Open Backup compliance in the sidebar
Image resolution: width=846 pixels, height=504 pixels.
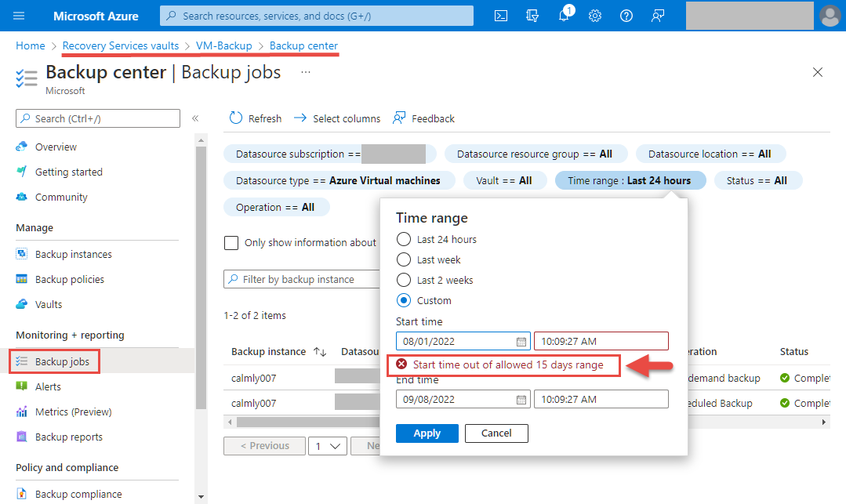coord(78,495)
